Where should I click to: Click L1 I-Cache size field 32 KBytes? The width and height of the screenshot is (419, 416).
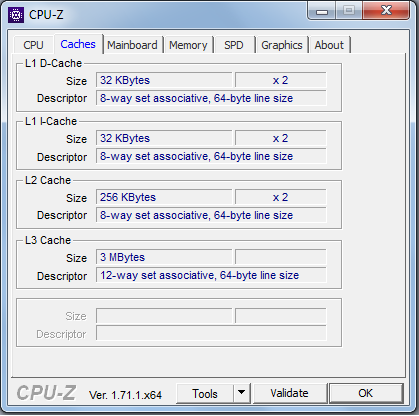(164, 138)
